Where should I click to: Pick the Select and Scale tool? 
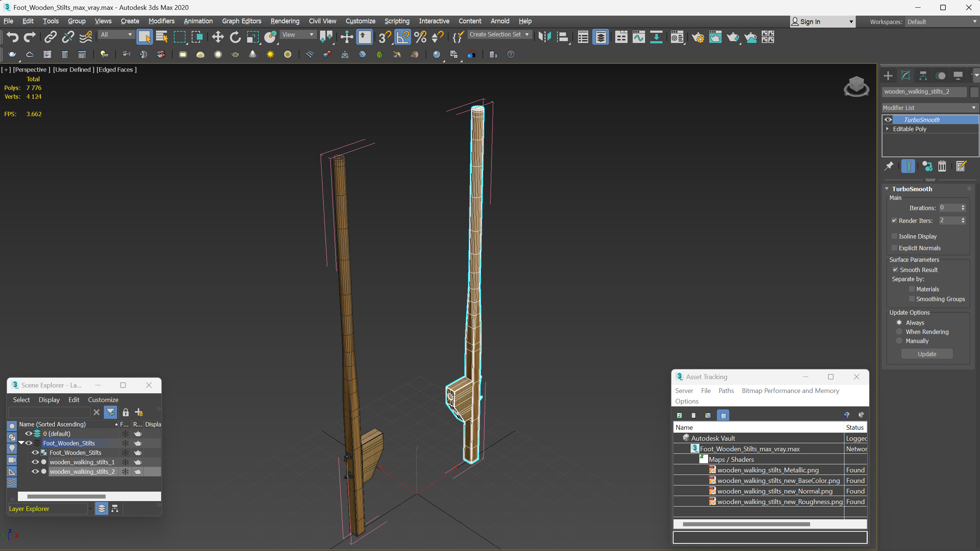[252, 37]
